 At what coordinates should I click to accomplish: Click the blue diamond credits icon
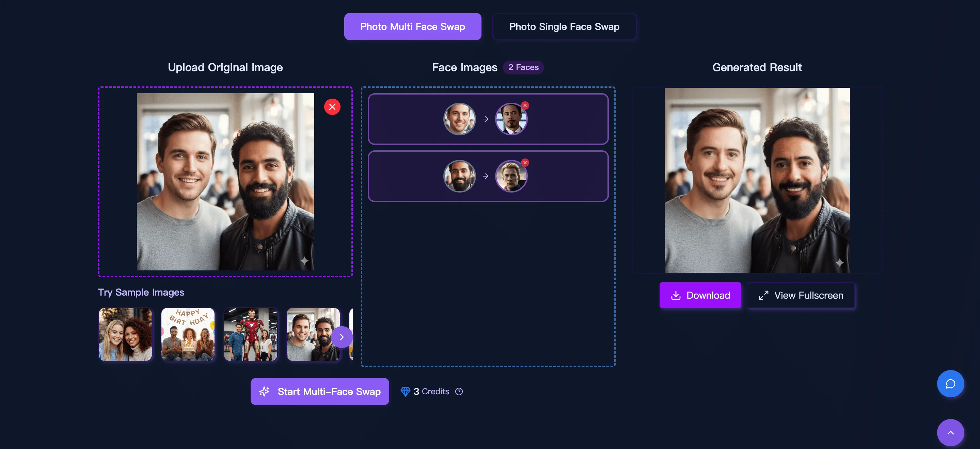(x=405, y=391)
